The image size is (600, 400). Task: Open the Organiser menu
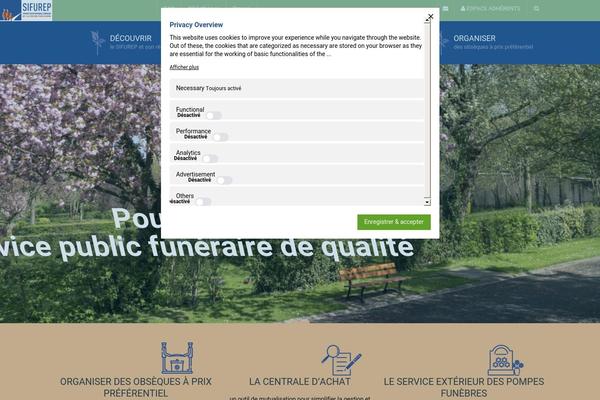474,38
